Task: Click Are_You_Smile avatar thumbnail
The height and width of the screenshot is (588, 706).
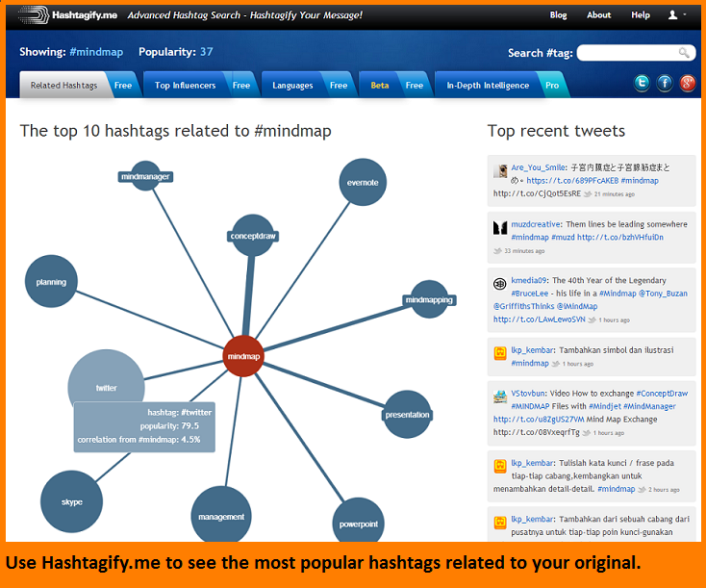Action: pyautogui.click(x=500, y=170)
